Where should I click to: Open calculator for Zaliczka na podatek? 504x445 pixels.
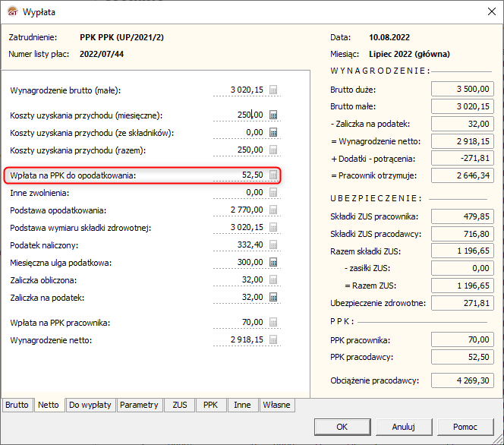273,298
